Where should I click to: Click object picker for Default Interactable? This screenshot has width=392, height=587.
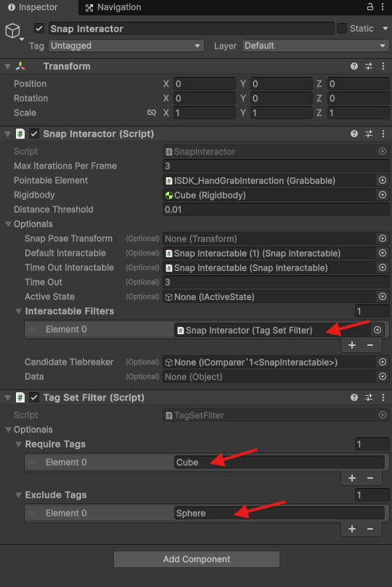click(383, 253)
